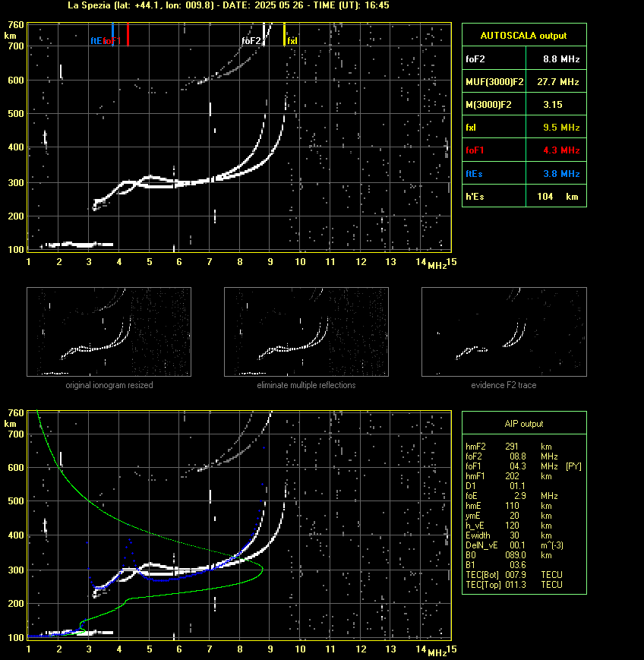The height and width of the screenshot is (660, 644).
Task: Click the hmF2 291 km row
Action: click(x=509, y=447)
